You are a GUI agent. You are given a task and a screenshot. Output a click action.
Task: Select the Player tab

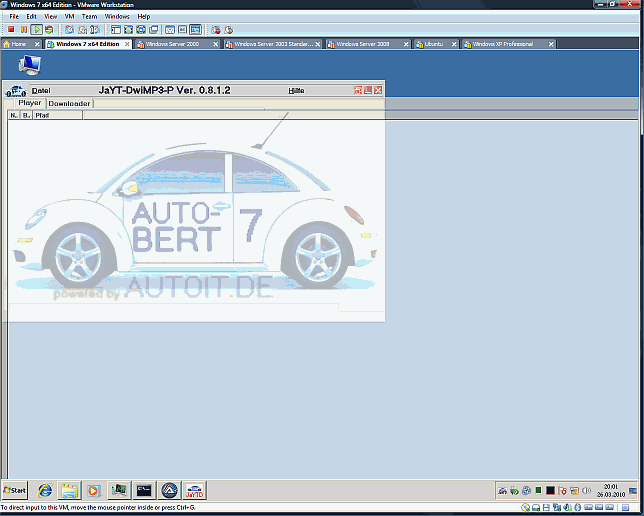30,103
